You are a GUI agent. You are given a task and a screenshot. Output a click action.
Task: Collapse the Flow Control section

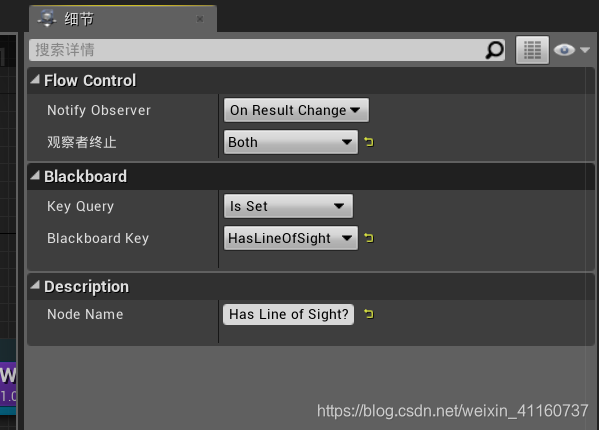(x=35, y=79)
